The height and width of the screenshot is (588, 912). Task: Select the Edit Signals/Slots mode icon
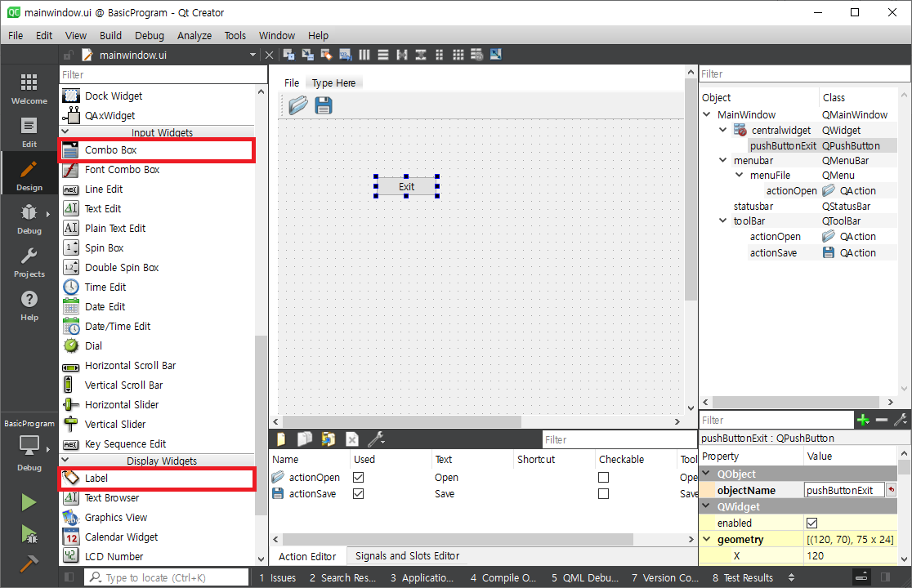tap(308, 55)
